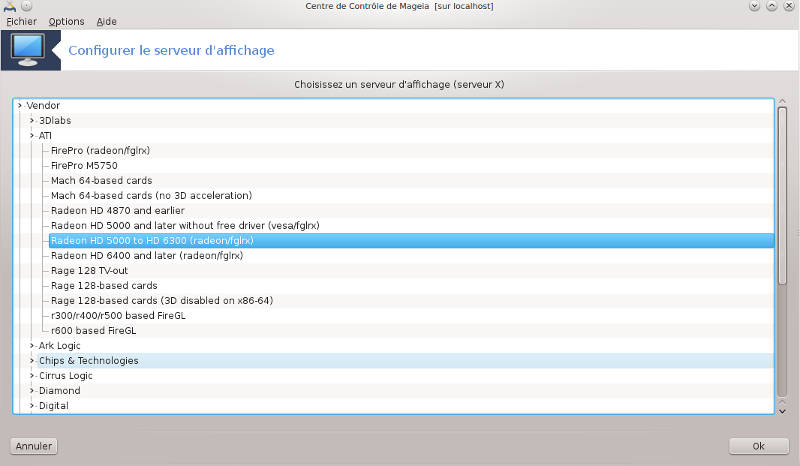800x466 pixels.
Task: Click the scrollbar up arrow
Action: [x=782, y=101]
